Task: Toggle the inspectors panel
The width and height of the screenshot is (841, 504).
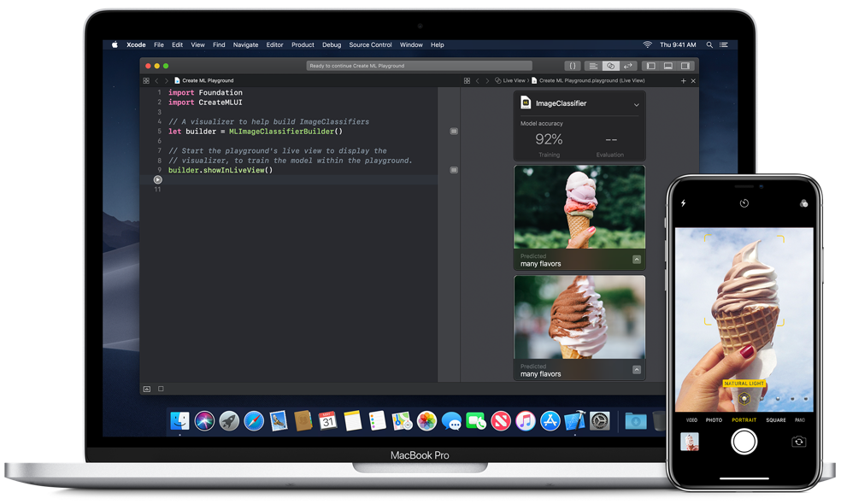Action: pyautogui.click(x=686, y=65)
